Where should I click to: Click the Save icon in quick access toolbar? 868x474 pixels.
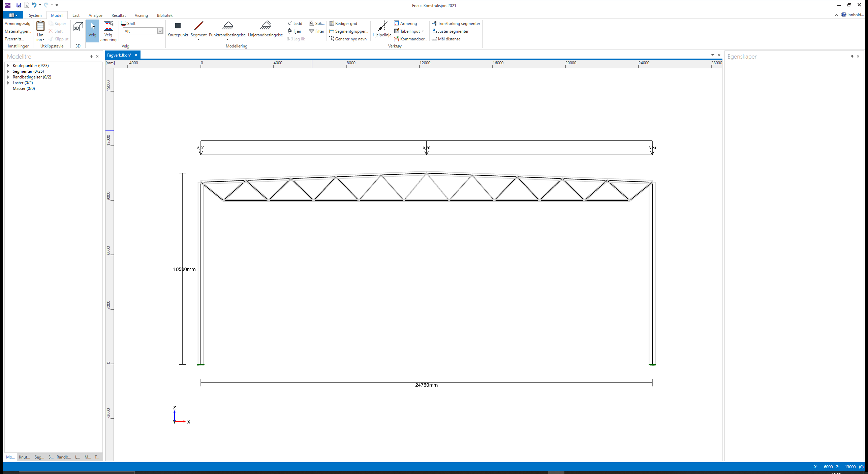pos(19,5)
